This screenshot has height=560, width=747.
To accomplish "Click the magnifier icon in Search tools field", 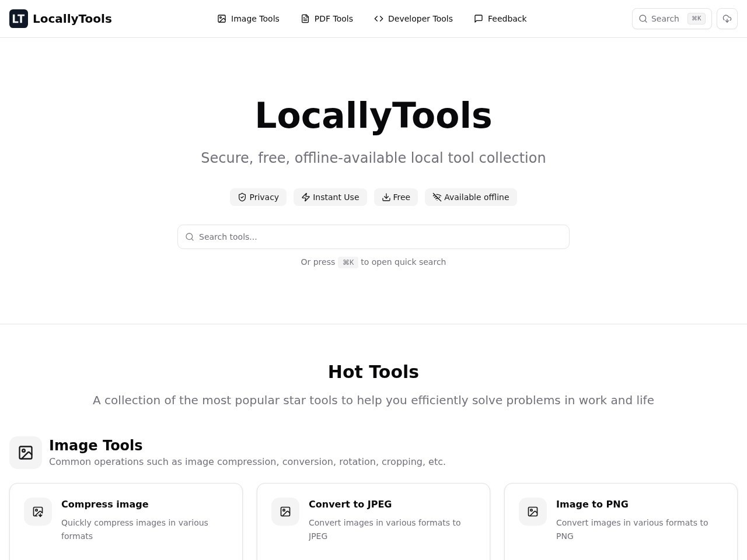I will coord(190,237).
